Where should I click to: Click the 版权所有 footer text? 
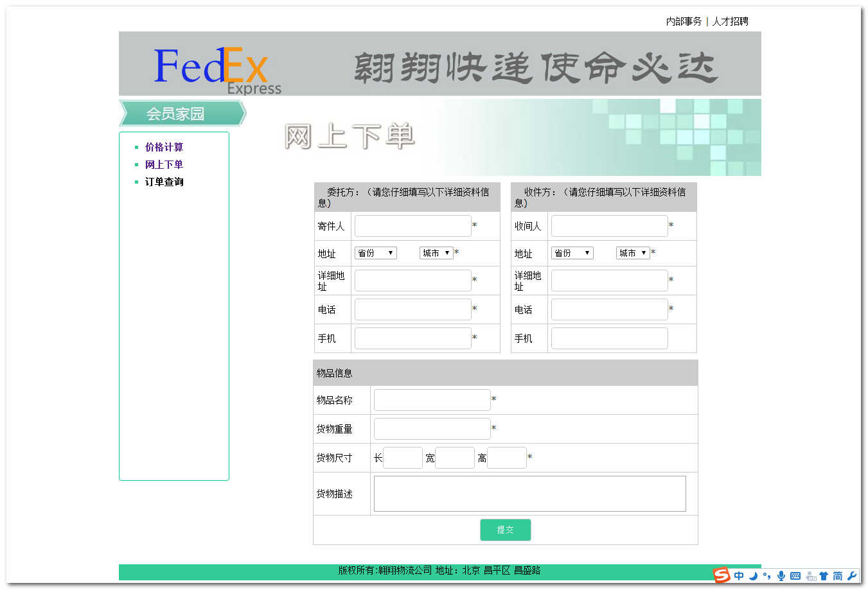click(439, 570)
